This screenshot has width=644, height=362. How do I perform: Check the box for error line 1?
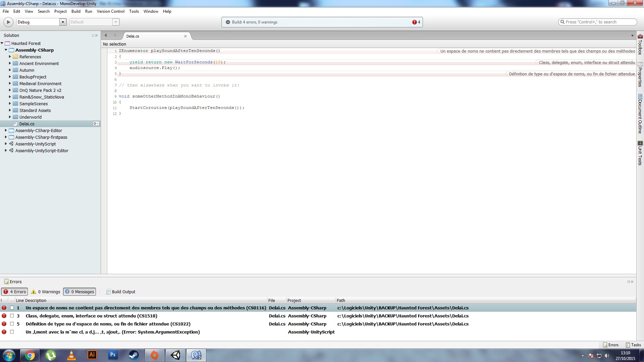point(12,308)
